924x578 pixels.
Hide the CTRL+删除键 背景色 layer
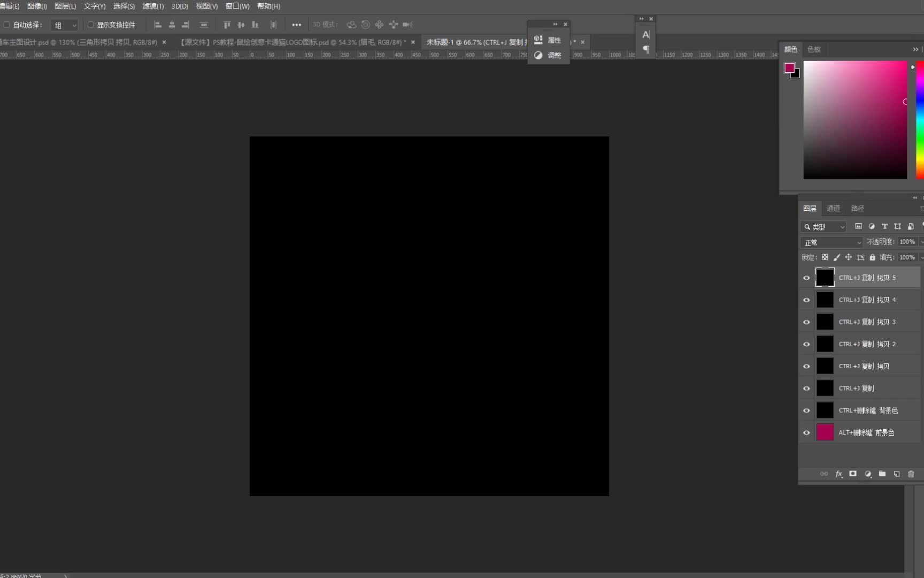(806, 410)
